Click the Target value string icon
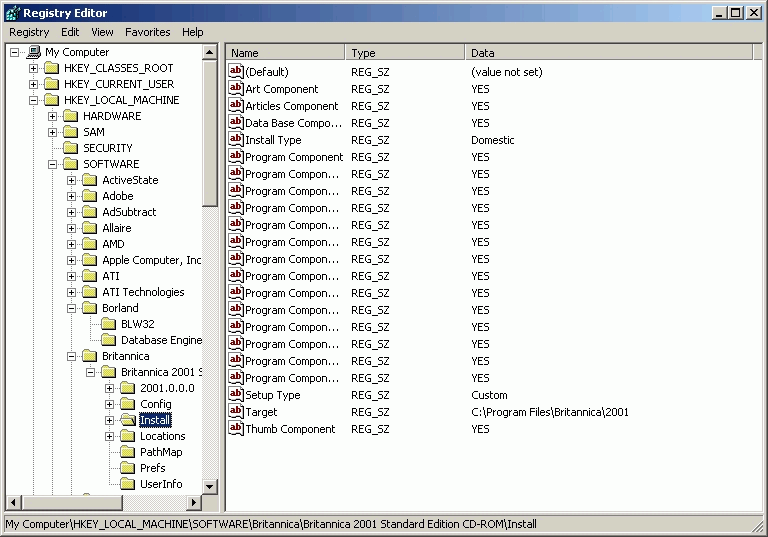The width and height of the screenshot is (768, 537). (236, 412)
